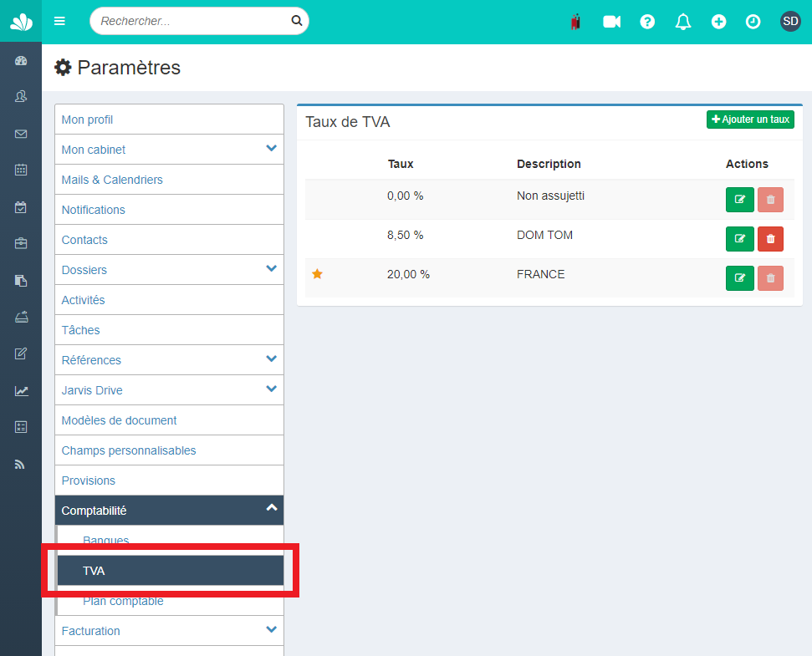Click the FRANCE description cell
812x656 pixels.
[541, 275]
